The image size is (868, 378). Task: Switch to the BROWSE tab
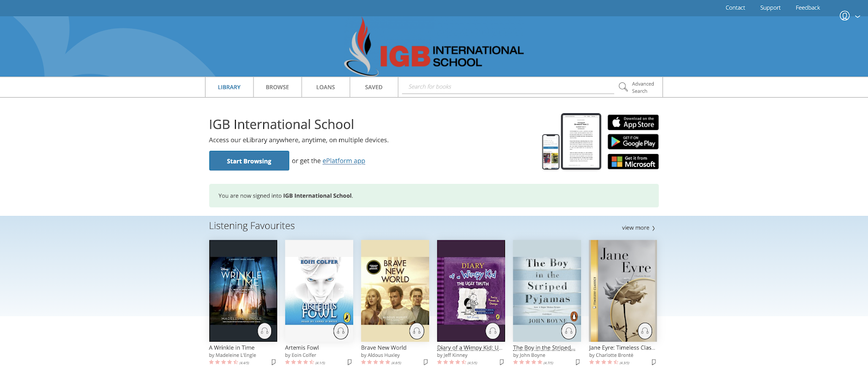click(x=277, y=87)
